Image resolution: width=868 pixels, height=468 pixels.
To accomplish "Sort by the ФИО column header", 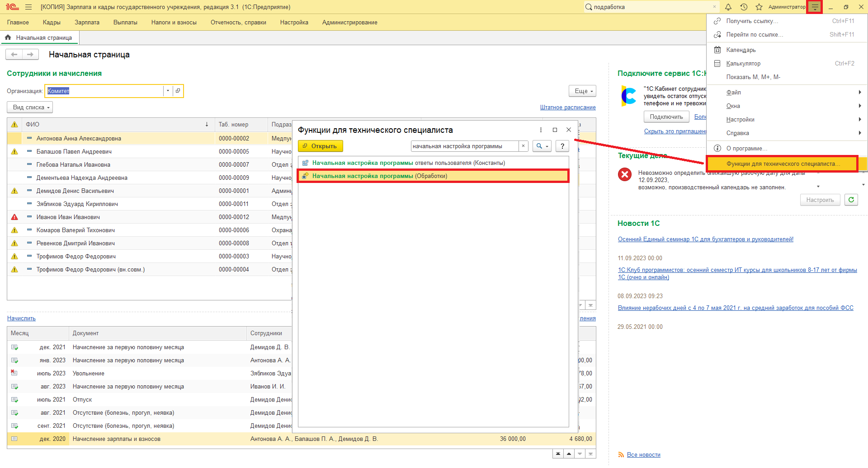I will (118, 124).
